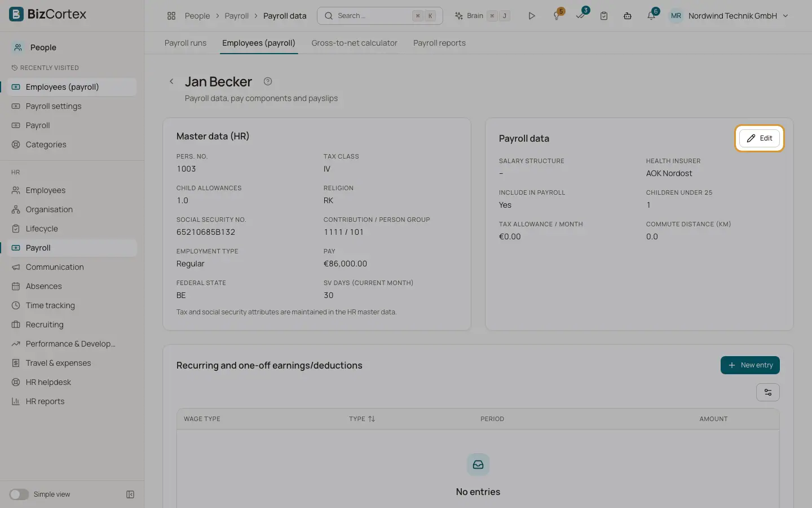This screenshot has width=812, height=508.
Task: Switch to the Payroll runs tab
Action: pyautogui.click(x=186, y=43)
